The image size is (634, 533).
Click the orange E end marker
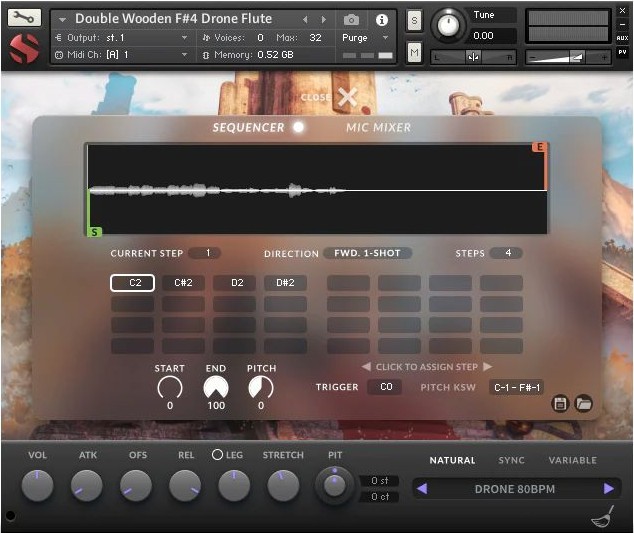539,147
